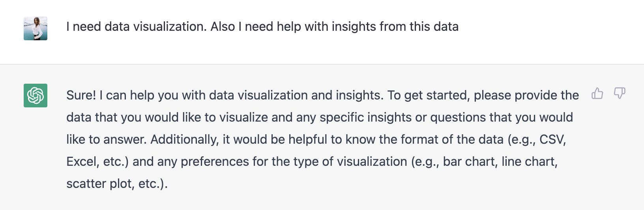The width and height of the screenshot is (644, 210).
Task: Click the response line starting "data that you"
Action: 320,117
